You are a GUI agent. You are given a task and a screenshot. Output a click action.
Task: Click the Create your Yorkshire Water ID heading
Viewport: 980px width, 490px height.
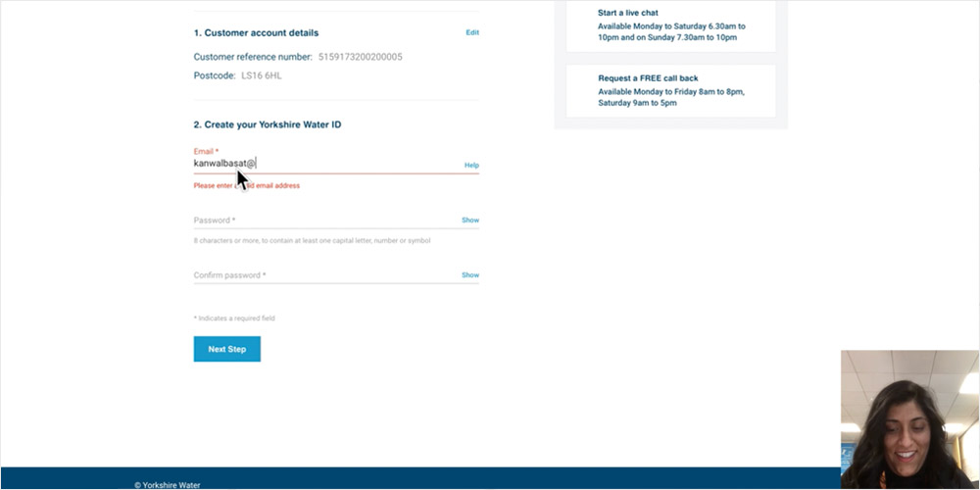(267, 124)
